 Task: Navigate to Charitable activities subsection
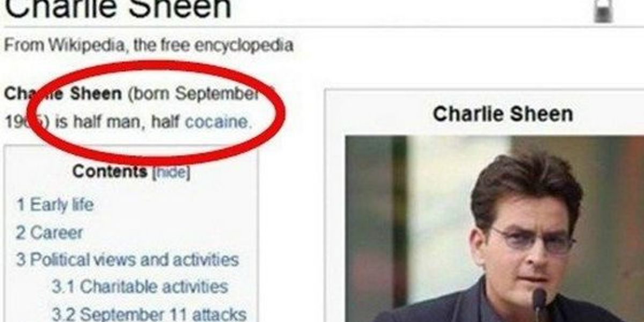[140, 287]
